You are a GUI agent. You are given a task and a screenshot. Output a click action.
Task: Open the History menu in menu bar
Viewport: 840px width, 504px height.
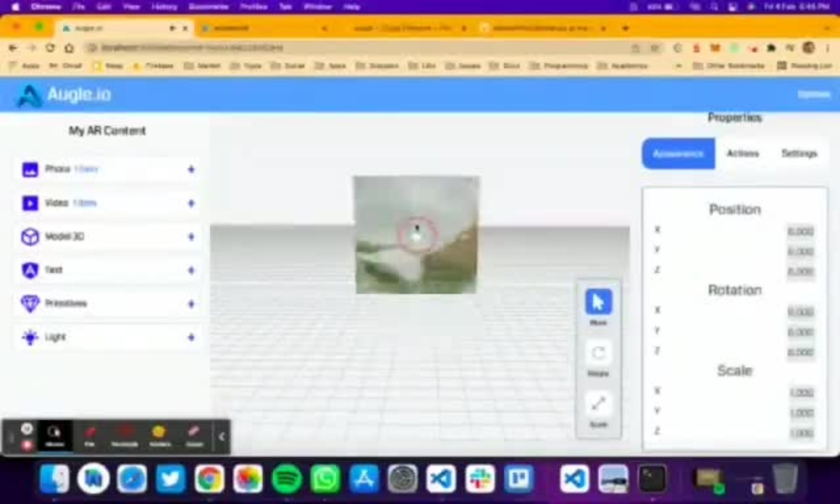tap(164, 7)
